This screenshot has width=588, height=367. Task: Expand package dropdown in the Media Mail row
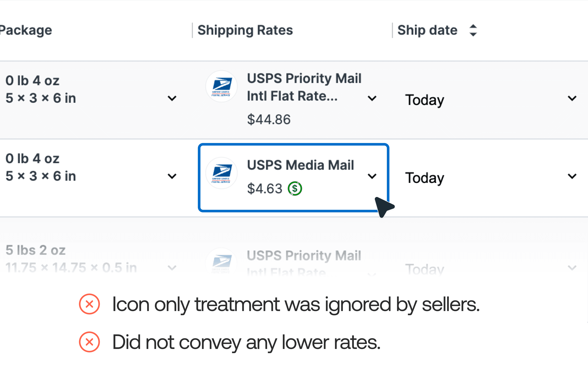pyautogui.click(x=172, y=176)
